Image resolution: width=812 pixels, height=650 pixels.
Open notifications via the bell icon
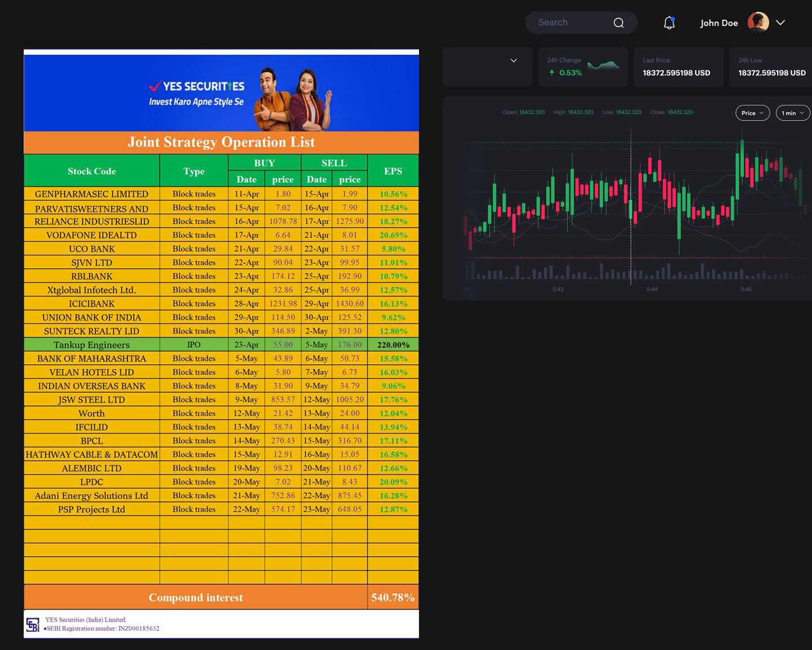tap(669, 23)
